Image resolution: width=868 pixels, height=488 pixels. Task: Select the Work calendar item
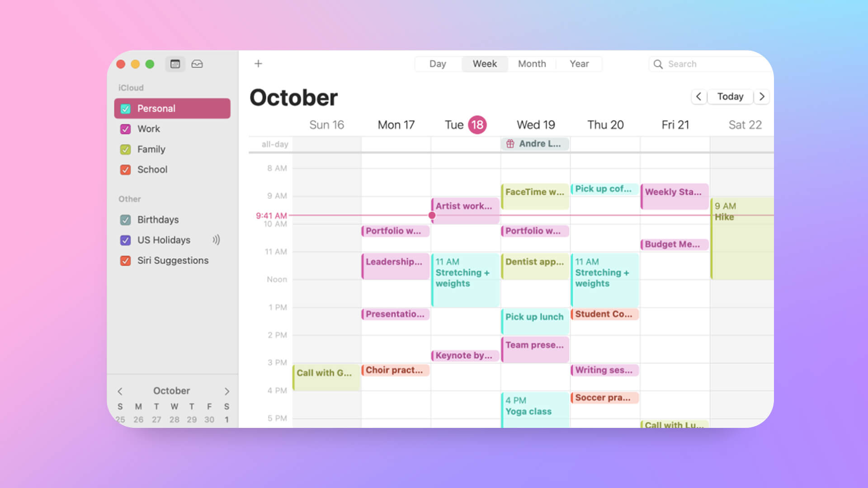pos(148,129)
